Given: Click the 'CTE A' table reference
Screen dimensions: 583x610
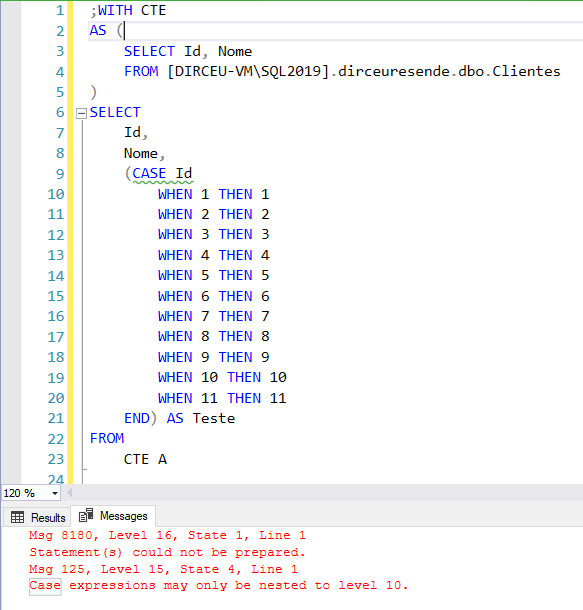Looking at the screenshot, I should click(145, 459).
